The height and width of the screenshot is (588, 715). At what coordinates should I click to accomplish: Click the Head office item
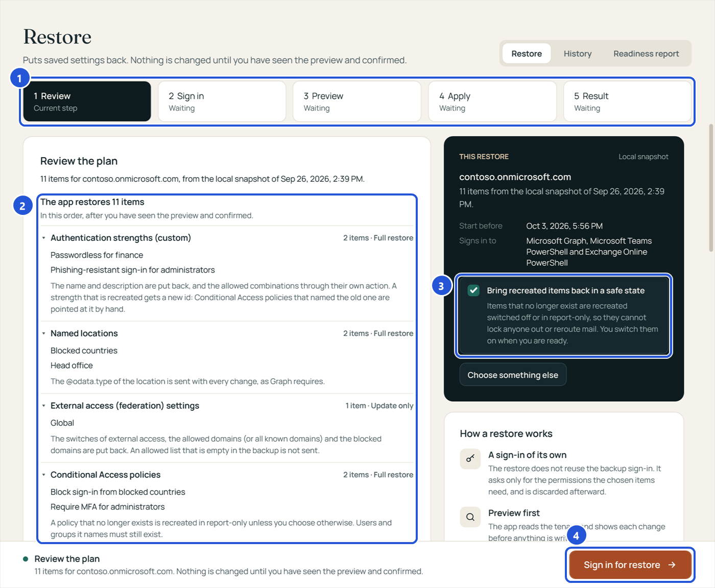71,365
